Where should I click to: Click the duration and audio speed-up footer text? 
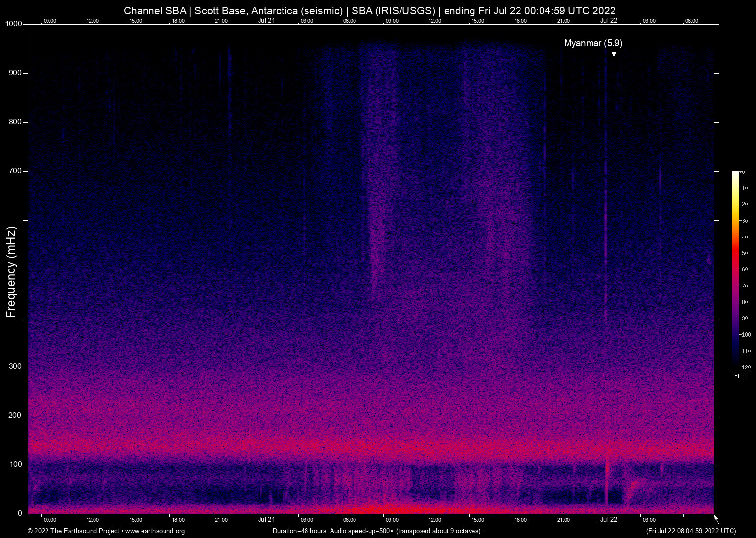377,531
